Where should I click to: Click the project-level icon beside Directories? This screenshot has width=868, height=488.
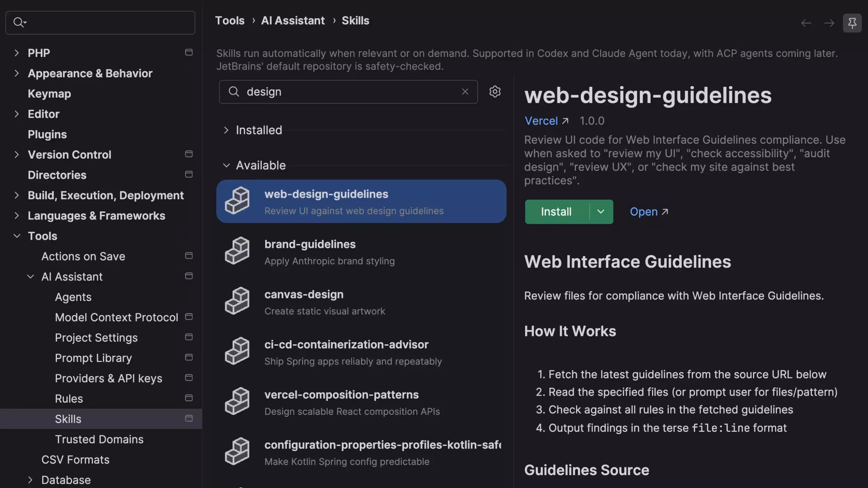[189, 174]
